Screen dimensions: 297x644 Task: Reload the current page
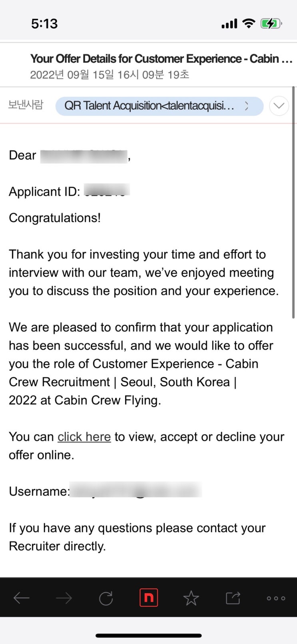tap(106, 598)
